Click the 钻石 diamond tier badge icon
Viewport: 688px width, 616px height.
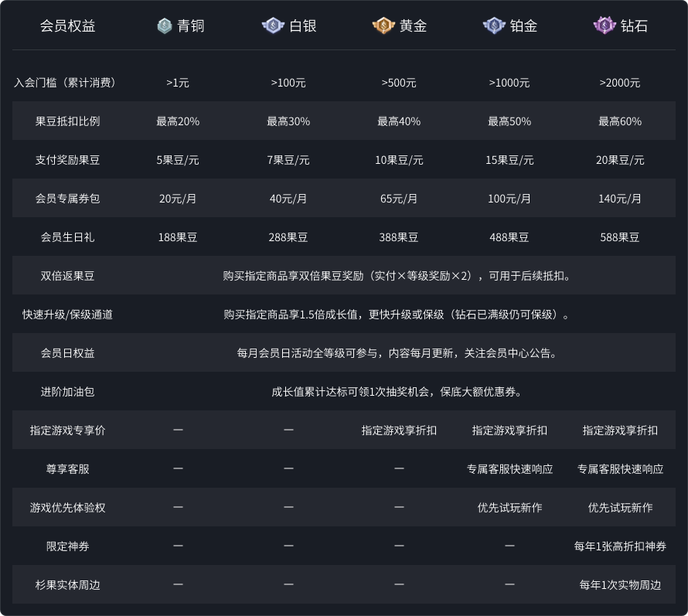tap(605, 26)
